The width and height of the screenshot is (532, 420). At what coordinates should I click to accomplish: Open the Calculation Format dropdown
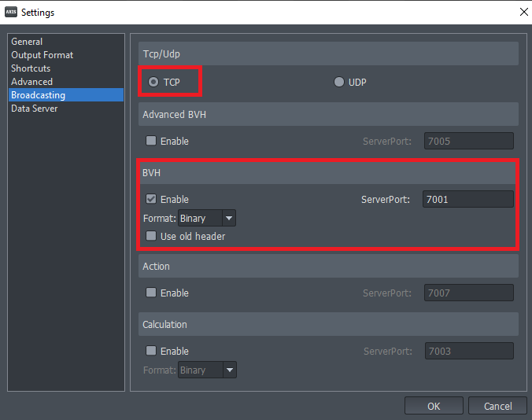click(207, 370)
